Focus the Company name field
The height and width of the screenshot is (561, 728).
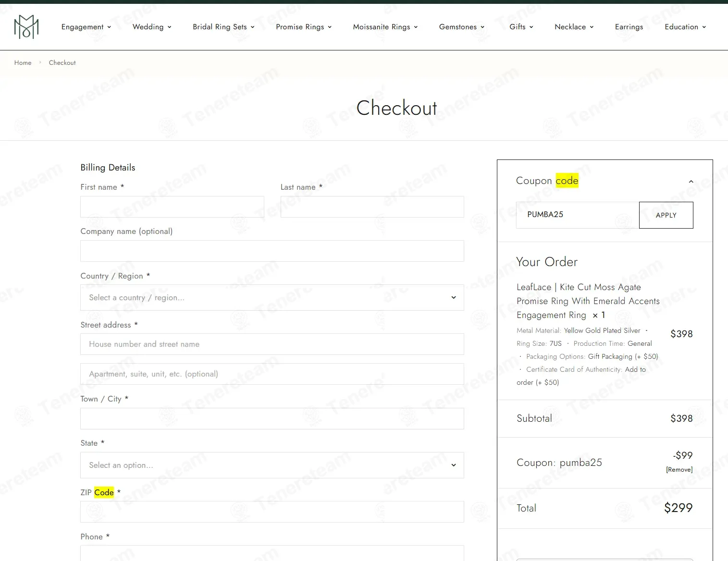tap(272, 251)
